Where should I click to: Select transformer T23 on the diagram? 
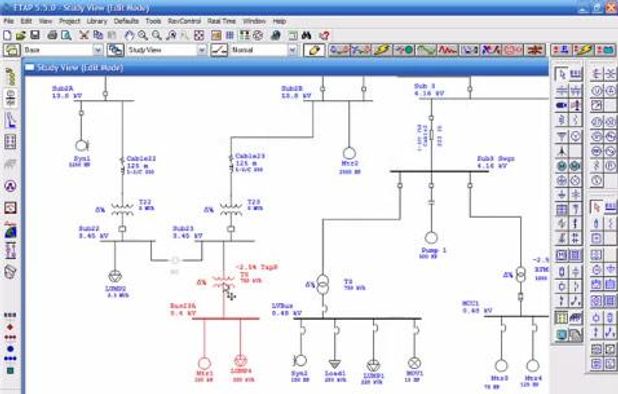click(x=231, y=209)
